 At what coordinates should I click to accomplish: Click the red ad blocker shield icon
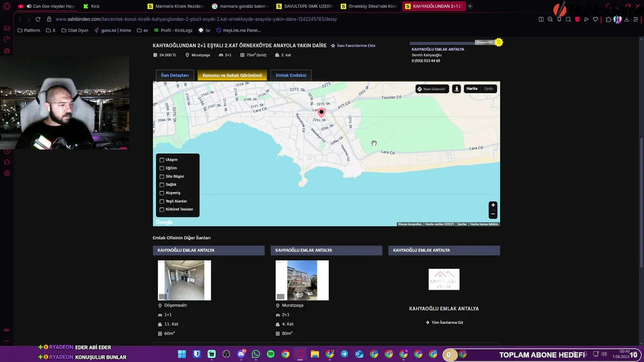click(577, 19)
